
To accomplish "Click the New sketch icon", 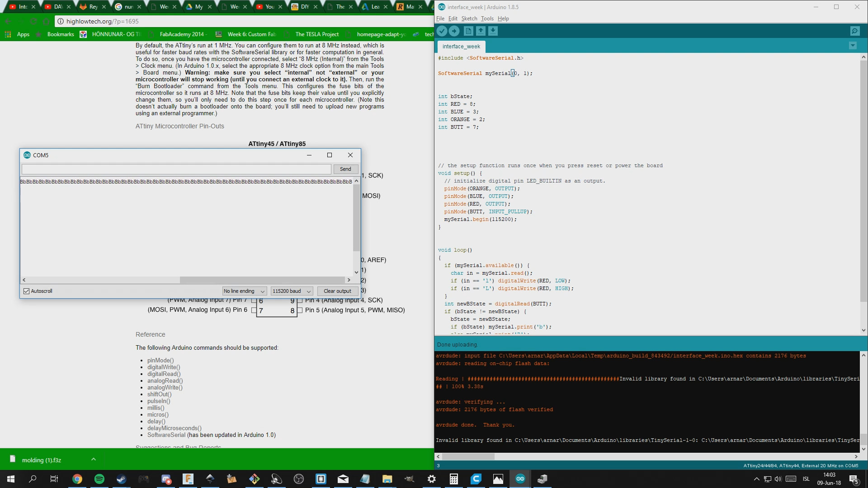I will 468,31.
